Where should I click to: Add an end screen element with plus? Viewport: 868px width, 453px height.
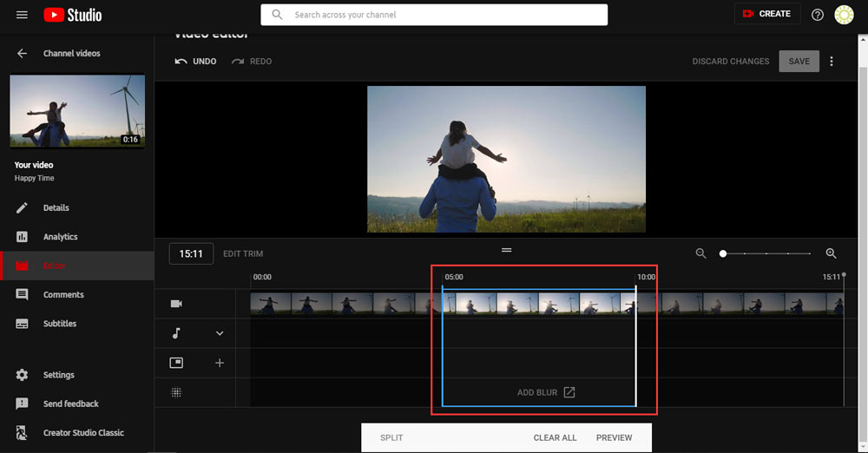[x=220, y=363]
